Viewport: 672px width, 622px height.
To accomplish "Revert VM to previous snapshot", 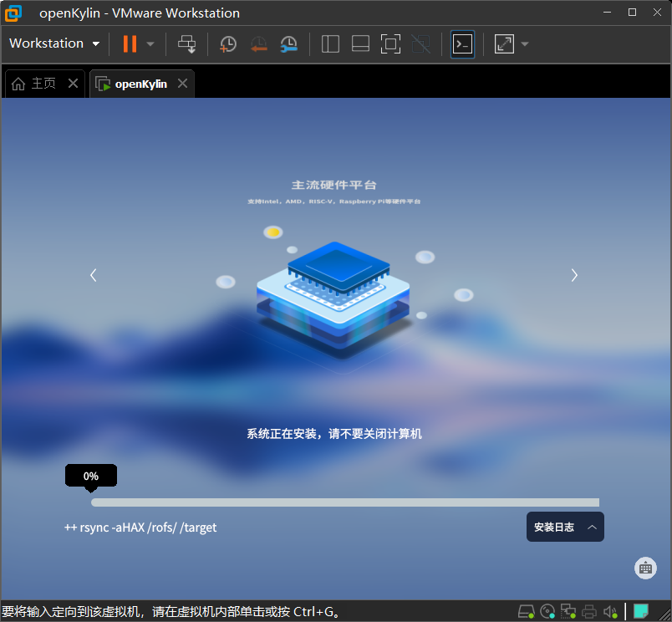I will [x=258, y=43].
